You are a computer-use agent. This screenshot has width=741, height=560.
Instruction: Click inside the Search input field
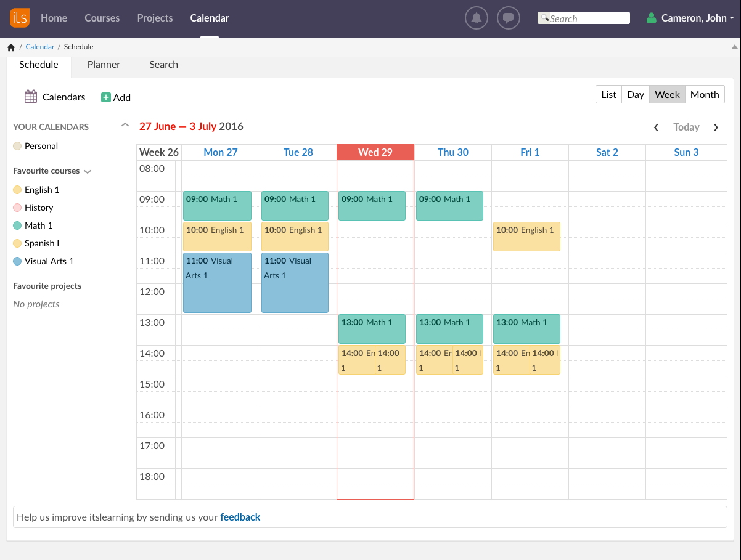click(x=583, y=17)
